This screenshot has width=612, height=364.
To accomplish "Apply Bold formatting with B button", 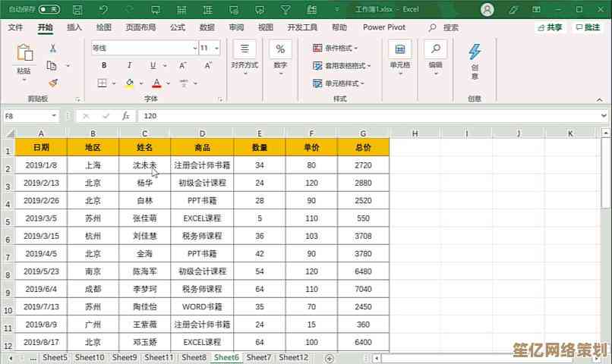I will pyautogui.click(x=103, y=65).
